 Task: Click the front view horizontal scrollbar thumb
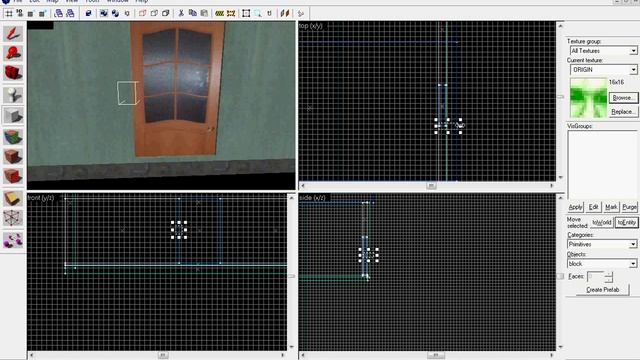coord(162,355)
